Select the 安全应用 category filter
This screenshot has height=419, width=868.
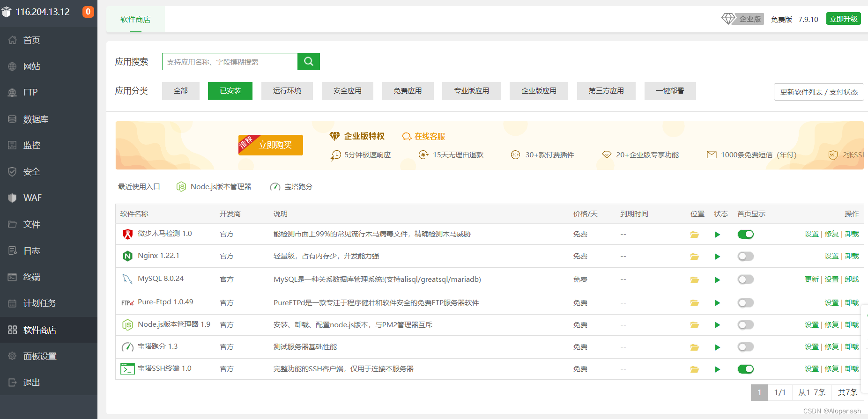348,91
